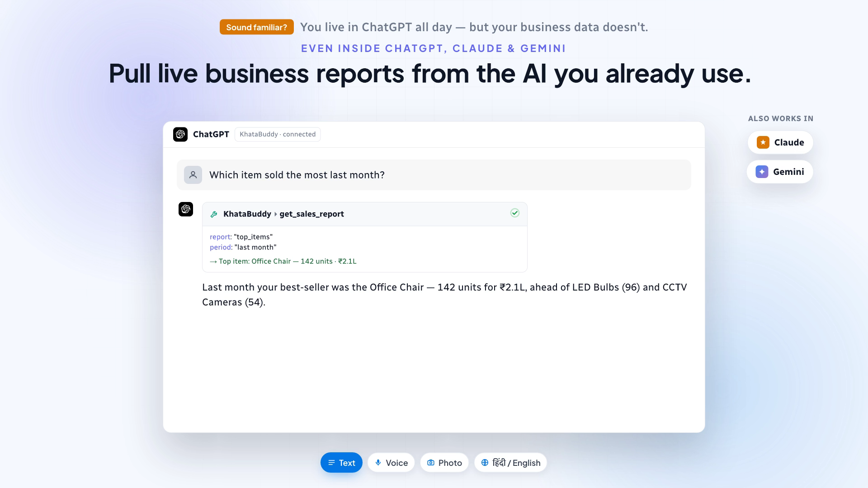Click the 'Pull live business reports' headline
868x488 pixels.
[430, 73]
